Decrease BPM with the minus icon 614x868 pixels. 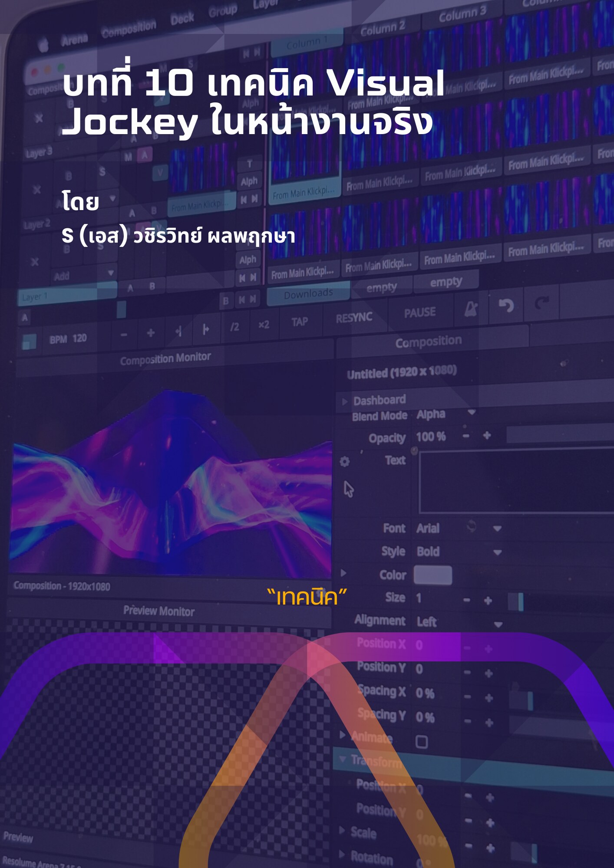[x=124, y=335]
